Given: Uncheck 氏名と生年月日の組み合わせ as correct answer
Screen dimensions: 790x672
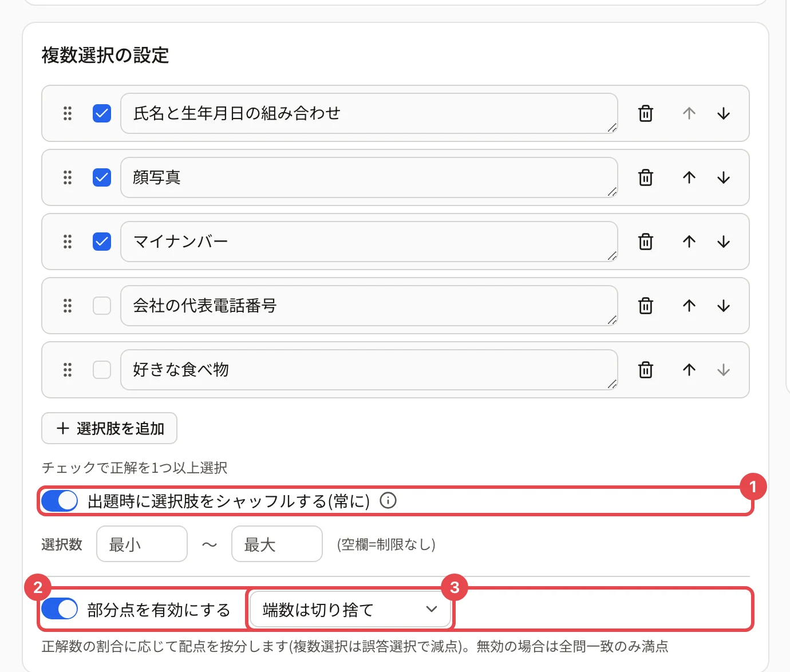Looking at the screenshot, I should pyautogui.click(x=102, y=113).
